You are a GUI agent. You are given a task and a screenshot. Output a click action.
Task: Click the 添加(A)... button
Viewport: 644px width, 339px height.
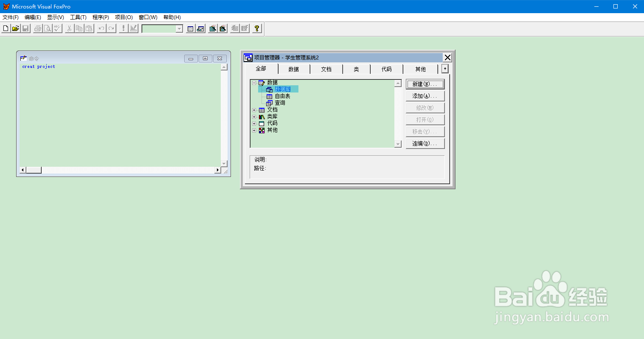click(425, 96)
